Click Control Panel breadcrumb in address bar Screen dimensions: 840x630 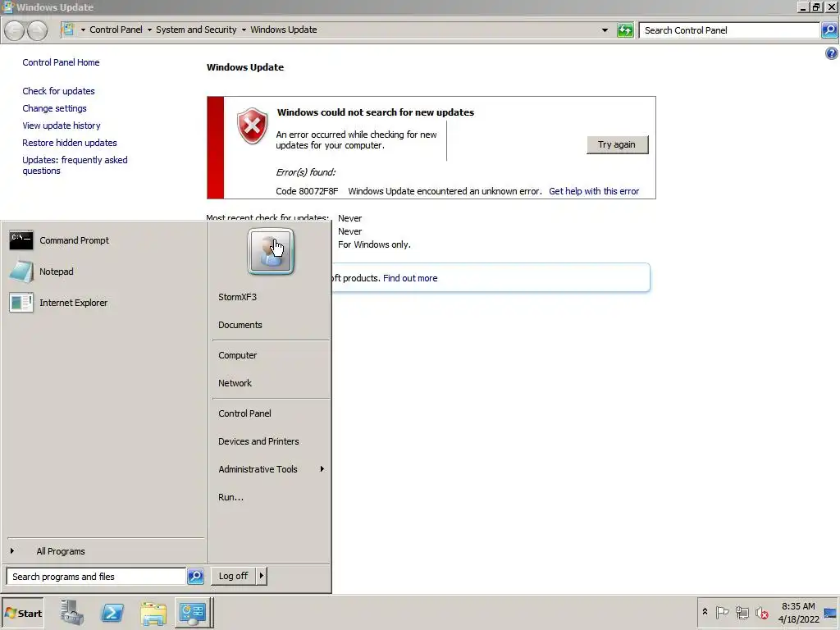click(116, 30)
